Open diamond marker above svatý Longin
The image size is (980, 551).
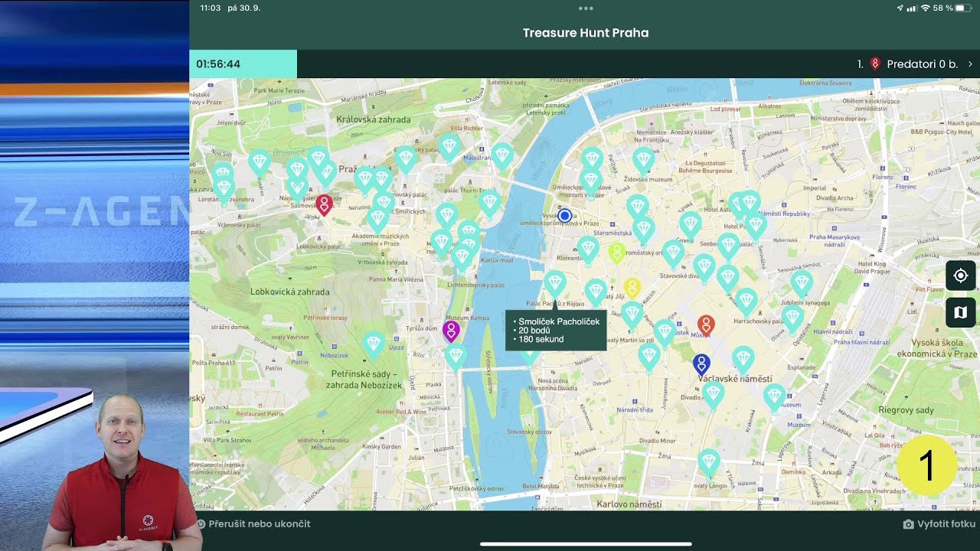pos(709,461)
